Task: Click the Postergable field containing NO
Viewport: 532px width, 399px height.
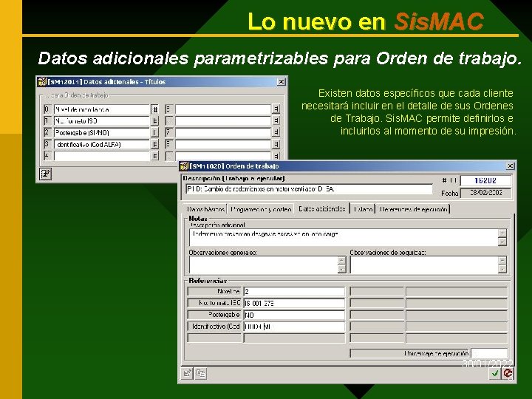Action: (x=294, y=315)
